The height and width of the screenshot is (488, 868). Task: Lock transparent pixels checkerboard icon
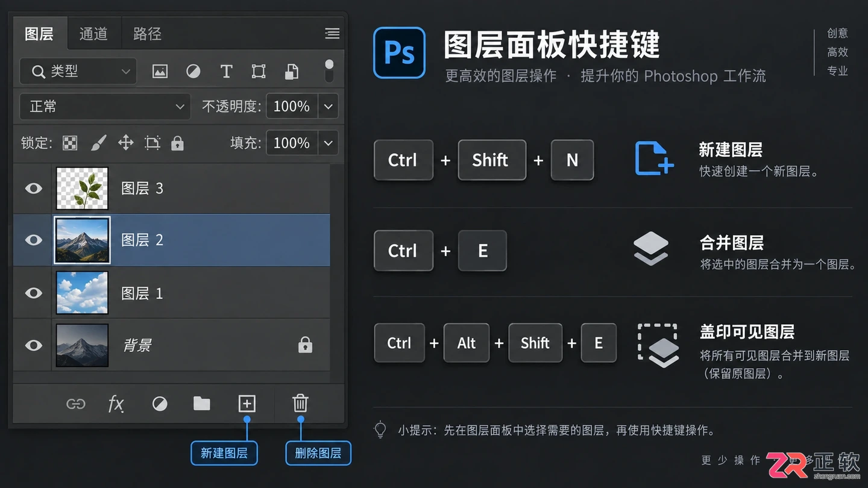tap(71, 143)
